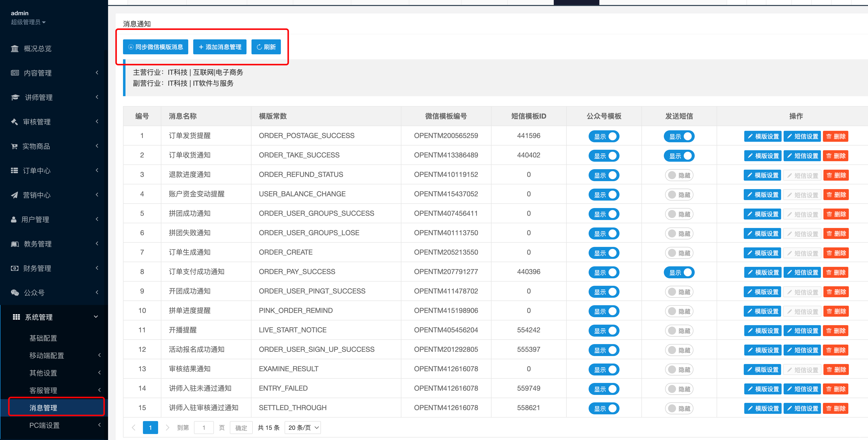Click the page number jump input field

[x=204, y=428]
